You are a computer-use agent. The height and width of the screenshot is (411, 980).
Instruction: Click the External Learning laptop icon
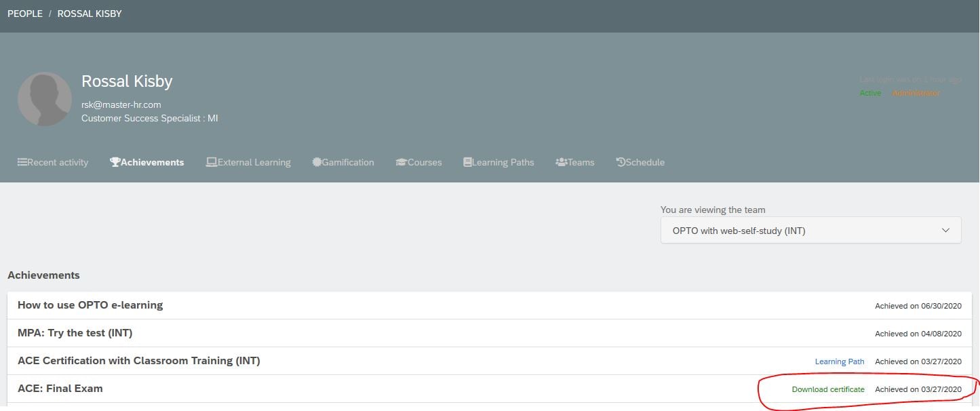click(x=212, y=163)
